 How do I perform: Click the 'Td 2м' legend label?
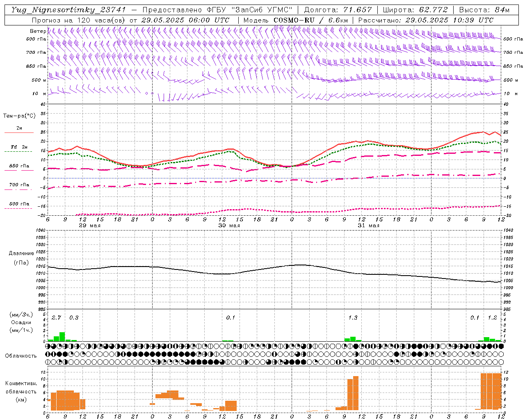click(x=19, y=147)
